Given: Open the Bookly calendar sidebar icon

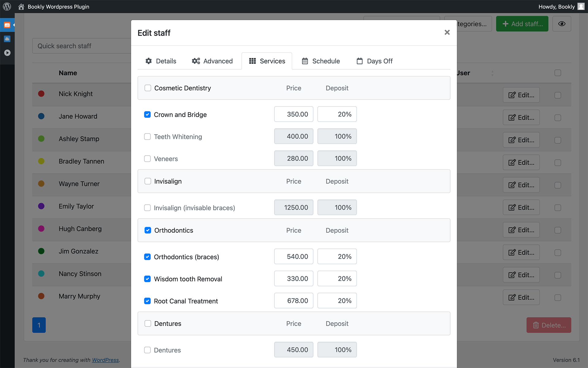Looking at the screenshot, I should pyautogui.click(x=7, y=25).
